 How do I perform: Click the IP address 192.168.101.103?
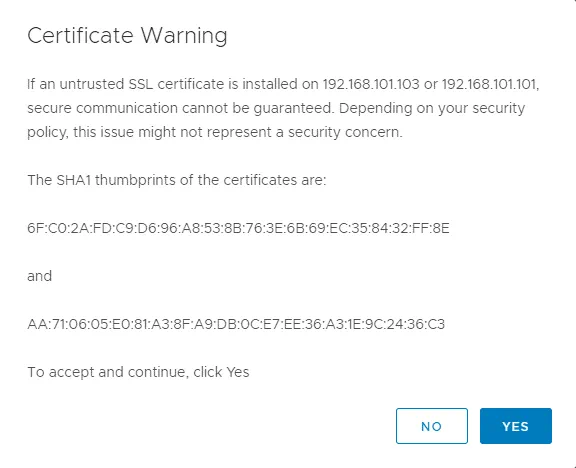[371, 84]
